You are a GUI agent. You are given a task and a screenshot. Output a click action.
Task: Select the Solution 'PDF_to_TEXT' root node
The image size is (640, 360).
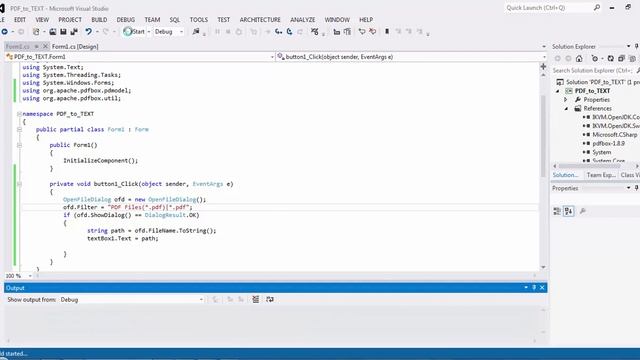click(x=602, y=82)
